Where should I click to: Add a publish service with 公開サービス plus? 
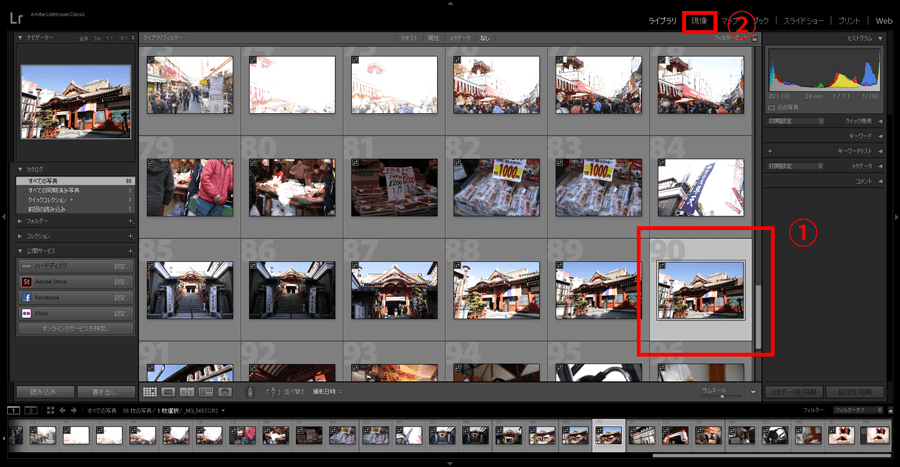tap(131, 251)
